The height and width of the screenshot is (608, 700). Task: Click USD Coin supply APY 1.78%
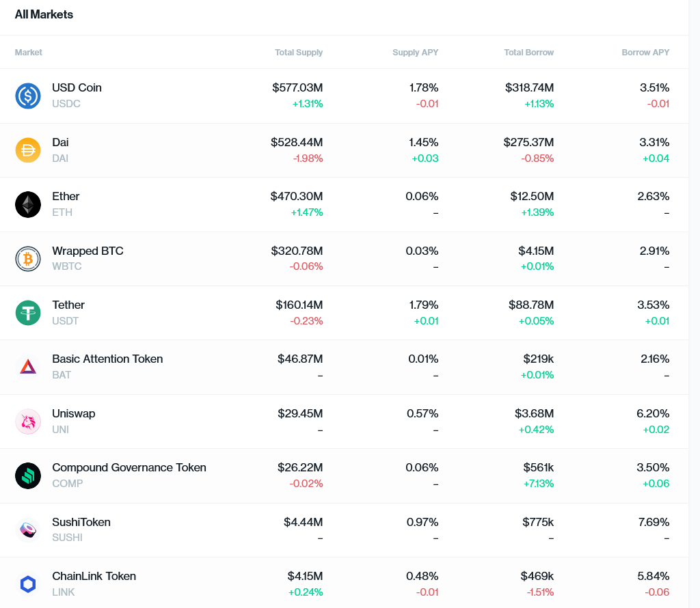[424, 87]
